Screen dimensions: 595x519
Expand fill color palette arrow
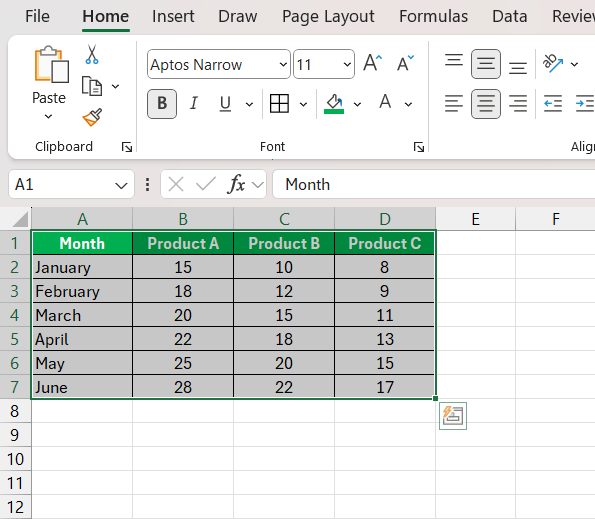(357, 104)
